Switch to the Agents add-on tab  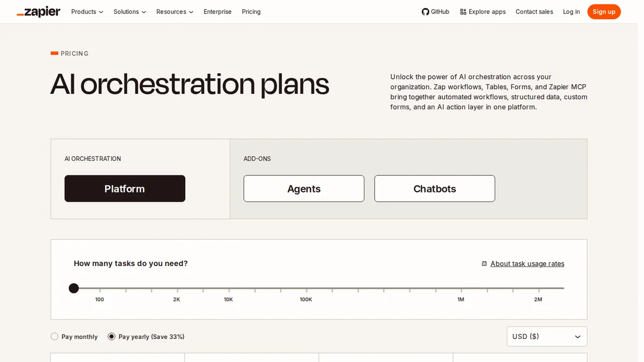pyautogui.click(x=304, y=189)
